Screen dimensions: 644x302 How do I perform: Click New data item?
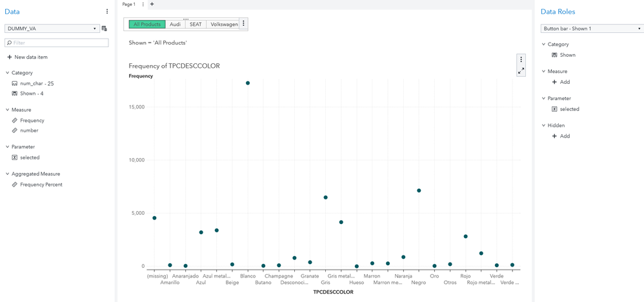tap(27, 57)
